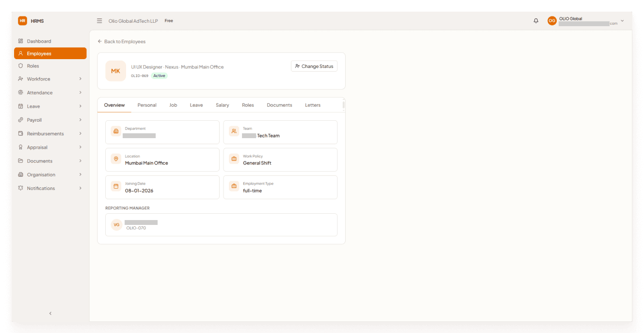Image resolution: width=644 pixels, height=333 pixels.
Task: Open the notifications bell icon
Action: (x=536, y=21)
